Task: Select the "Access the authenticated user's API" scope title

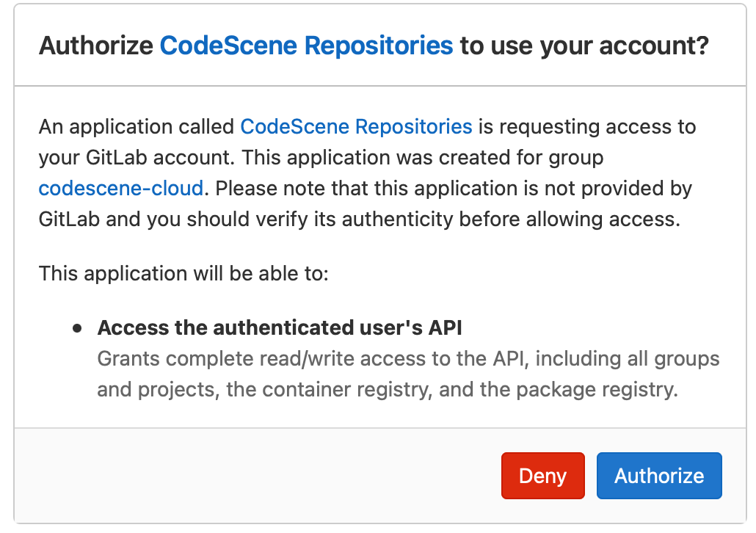Action: [280, 328]
